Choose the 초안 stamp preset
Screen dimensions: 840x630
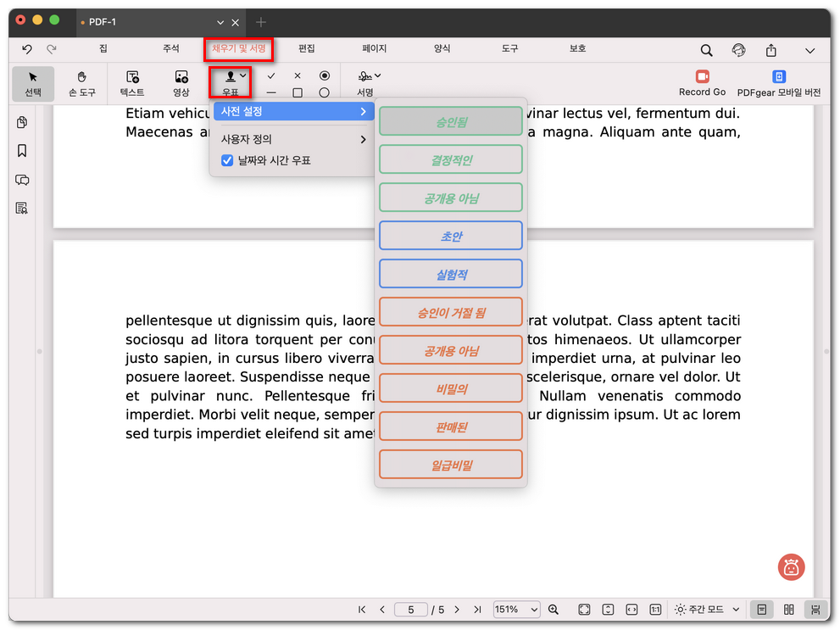[450, 237]
